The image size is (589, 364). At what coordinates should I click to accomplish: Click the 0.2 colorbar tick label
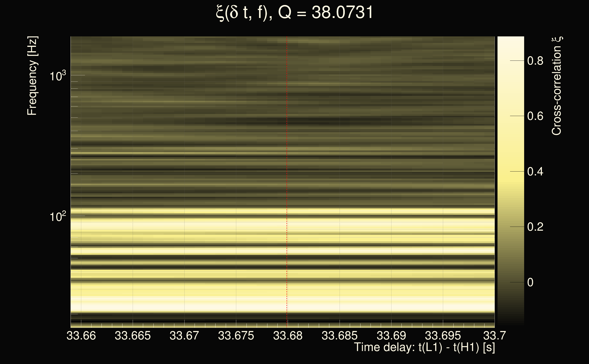click(535, 227)
